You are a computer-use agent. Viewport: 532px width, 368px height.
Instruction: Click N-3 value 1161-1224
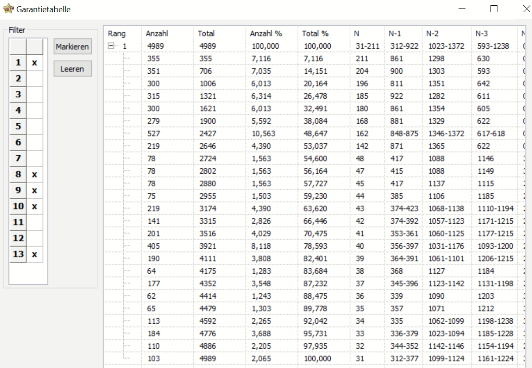(x=495, y=359)
